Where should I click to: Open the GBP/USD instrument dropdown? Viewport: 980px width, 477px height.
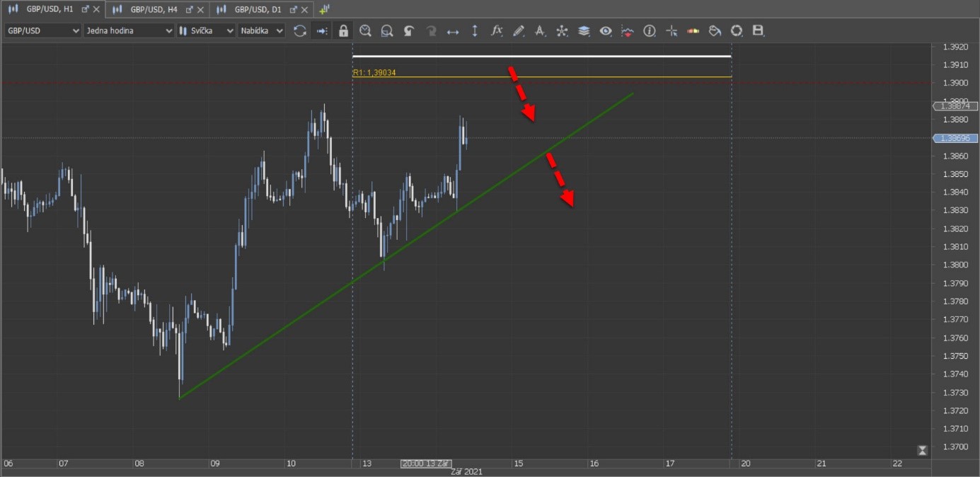coord(43,30)
